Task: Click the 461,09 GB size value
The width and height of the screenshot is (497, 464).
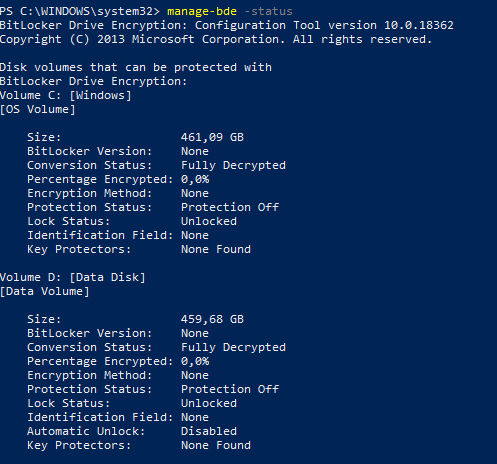Action: [x=212, y=137]
